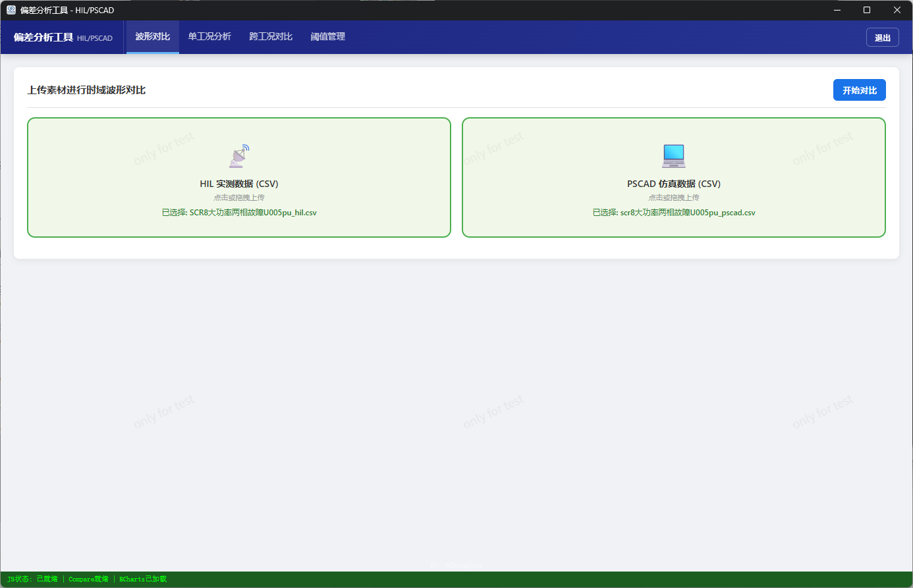Click 点击或拖拽上传 under HIL 实测数据

tap(239, 198)
